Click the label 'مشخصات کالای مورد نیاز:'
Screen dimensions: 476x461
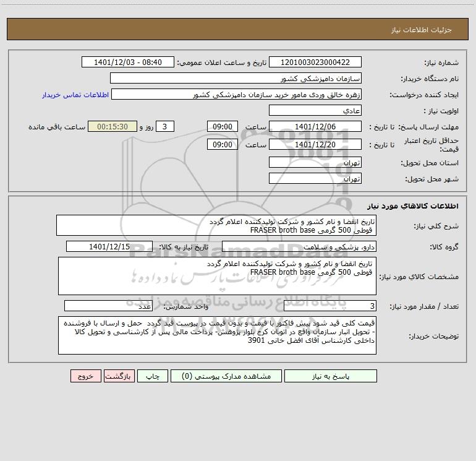point(419,277)
